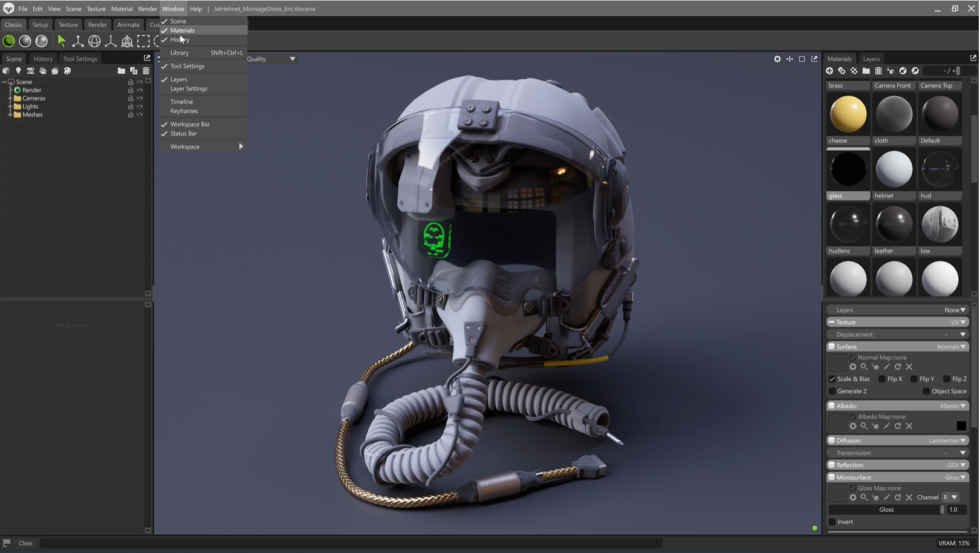
Task: Click Clear in the status bar
Action: (25, 543)
